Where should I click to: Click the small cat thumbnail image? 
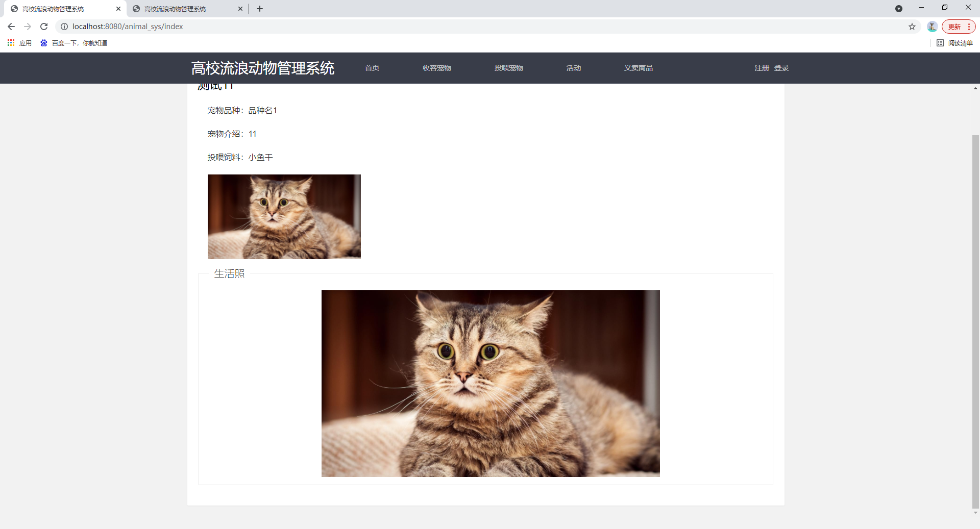coord(284,217)
